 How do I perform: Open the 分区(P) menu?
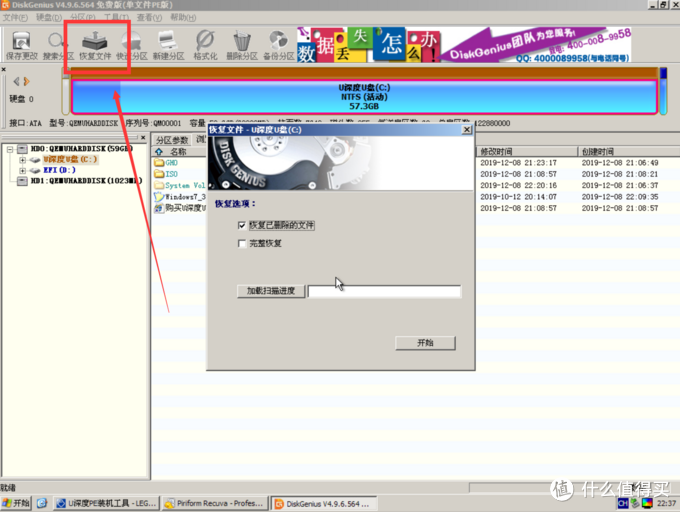click(82, 17)
